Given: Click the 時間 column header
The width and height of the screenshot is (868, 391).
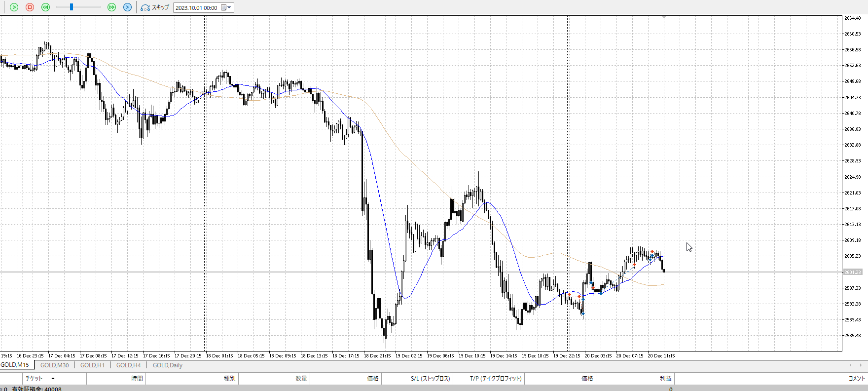Looking at the screenshot, I should point(137,379).
